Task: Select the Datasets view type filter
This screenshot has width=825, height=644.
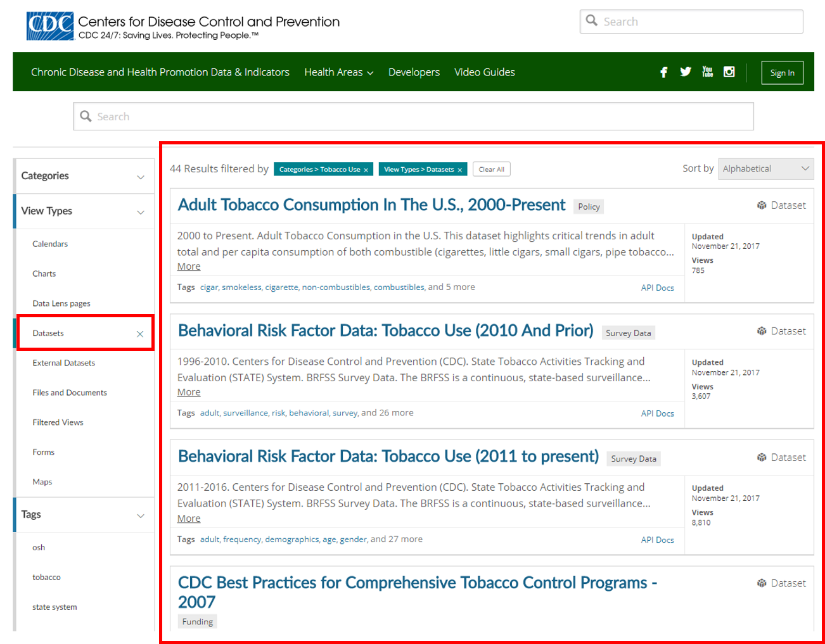Action: [x=48, y=333]
